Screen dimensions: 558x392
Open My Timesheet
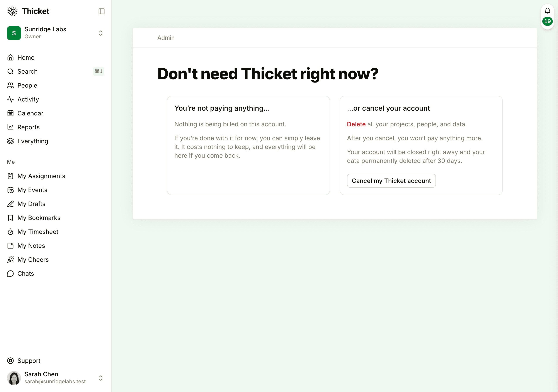pos(56,232)
